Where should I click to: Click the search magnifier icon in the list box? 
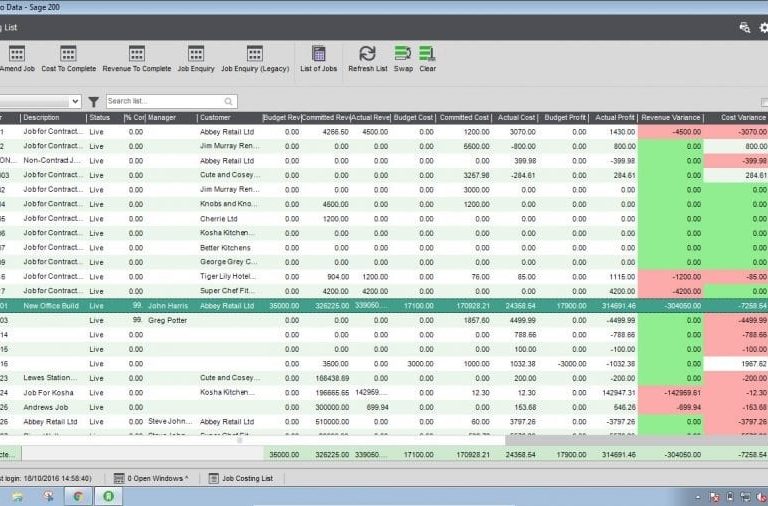pos(229,101)
